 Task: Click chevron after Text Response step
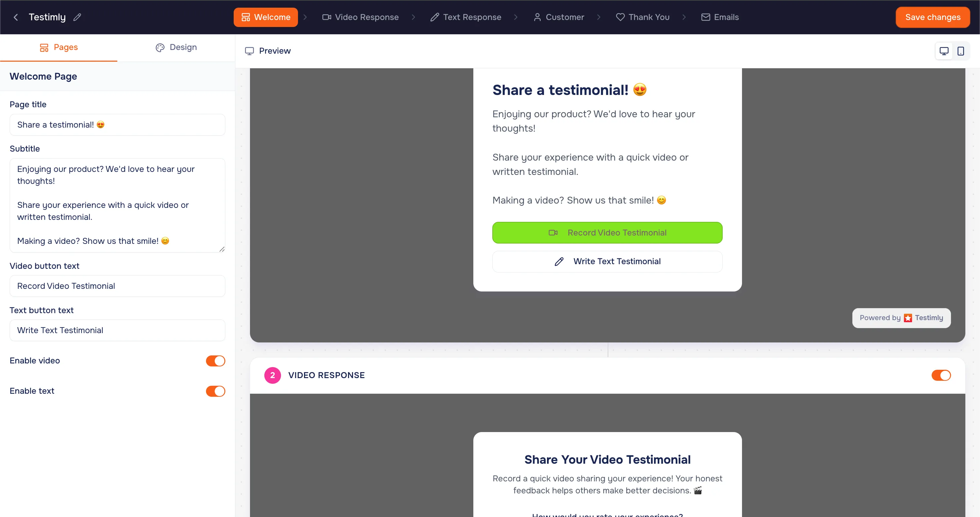point(516,17)
